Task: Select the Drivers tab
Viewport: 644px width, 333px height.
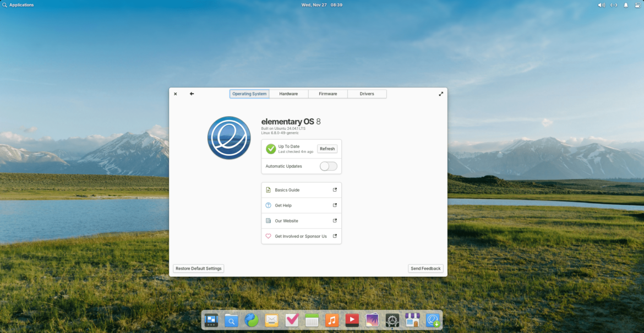Action: pyautogui.click(x=367, y=94)
